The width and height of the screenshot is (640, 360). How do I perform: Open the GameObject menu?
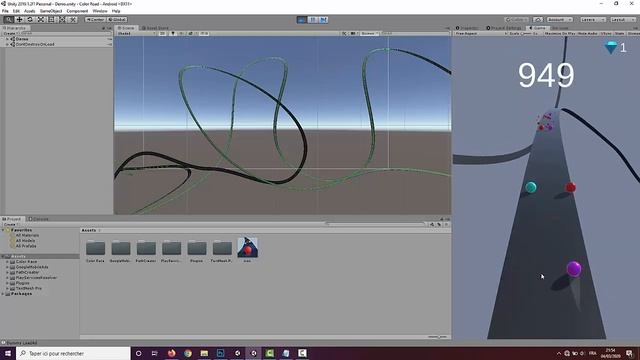point(51,11)
